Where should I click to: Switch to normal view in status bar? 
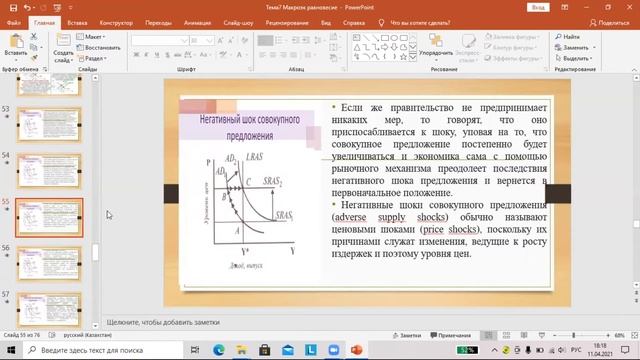point(489,335)
